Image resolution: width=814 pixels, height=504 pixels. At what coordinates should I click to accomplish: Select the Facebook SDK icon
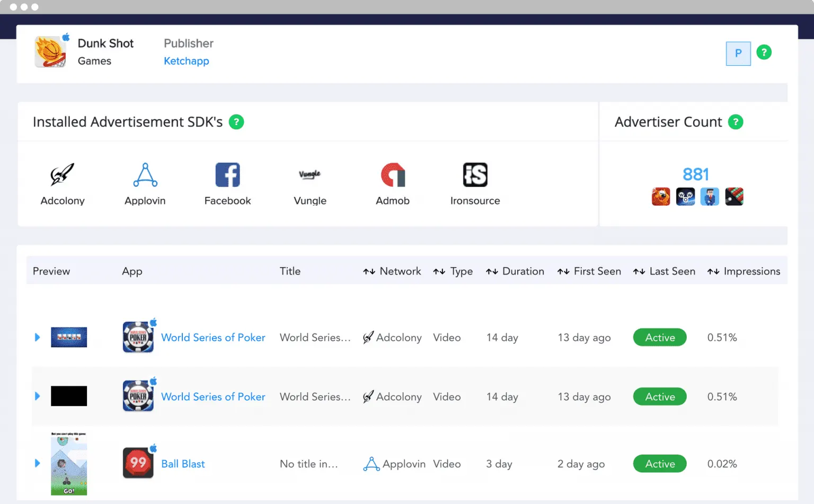[228, 175]
